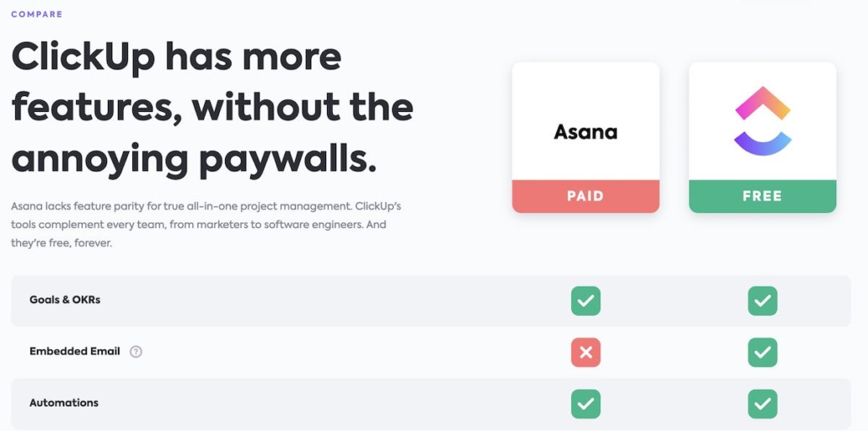Click the COMPARE section label

tap(36, 14)
